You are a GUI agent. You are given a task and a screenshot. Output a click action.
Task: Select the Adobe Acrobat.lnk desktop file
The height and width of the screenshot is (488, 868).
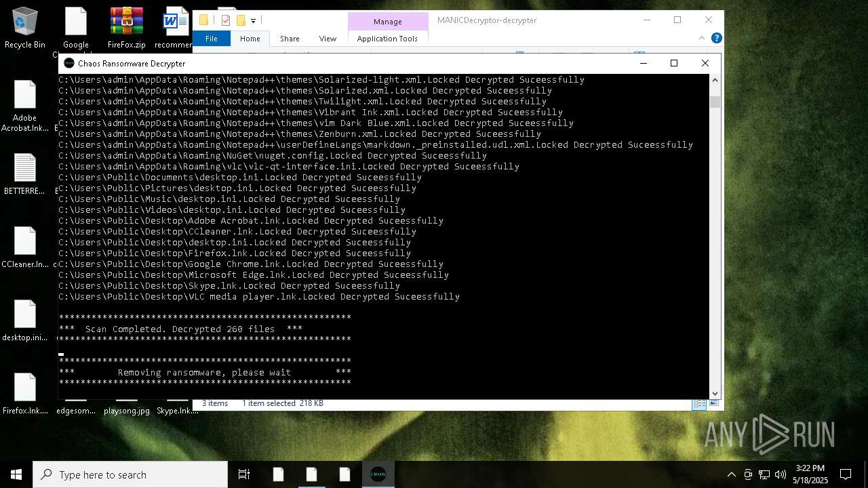[25, 106]
